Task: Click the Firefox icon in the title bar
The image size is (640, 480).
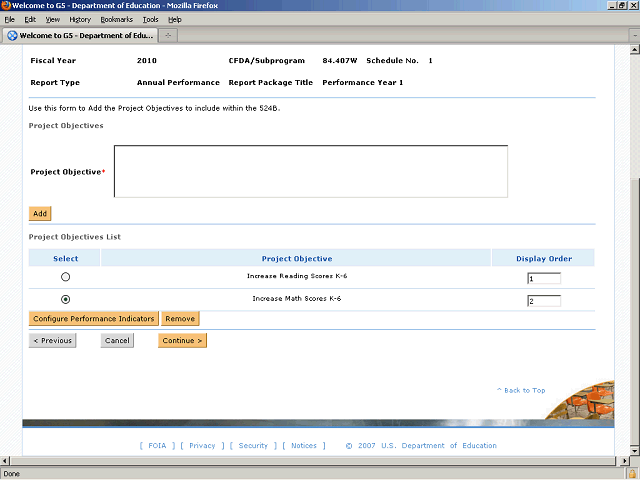Action: pos(5,5)
